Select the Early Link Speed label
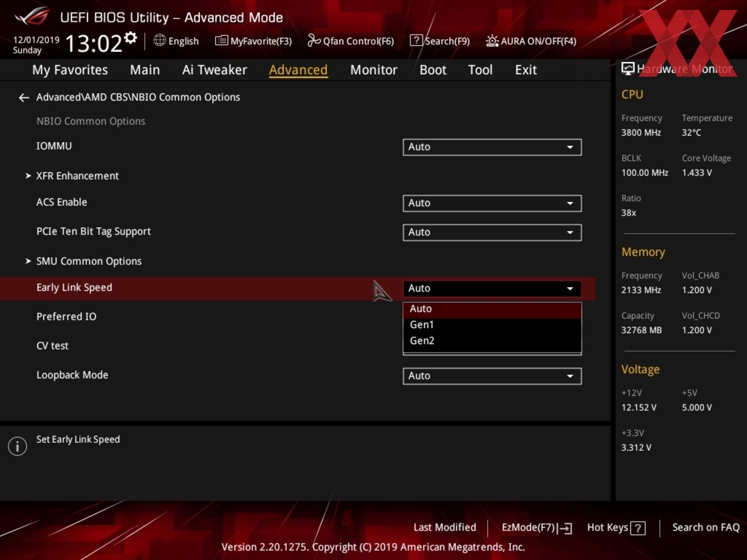The image size is (747, 560). click(x=74, y=288)
